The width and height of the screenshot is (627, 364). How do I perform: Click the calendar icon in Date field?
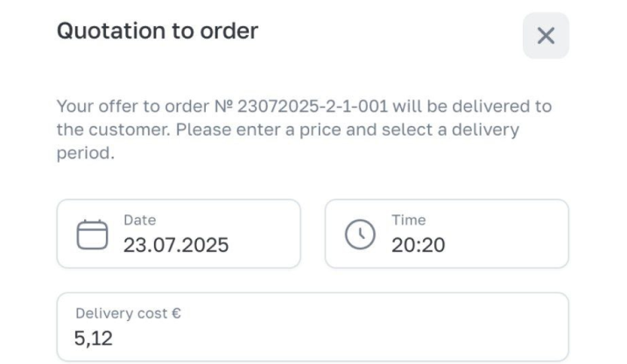(x=92, y=234)
